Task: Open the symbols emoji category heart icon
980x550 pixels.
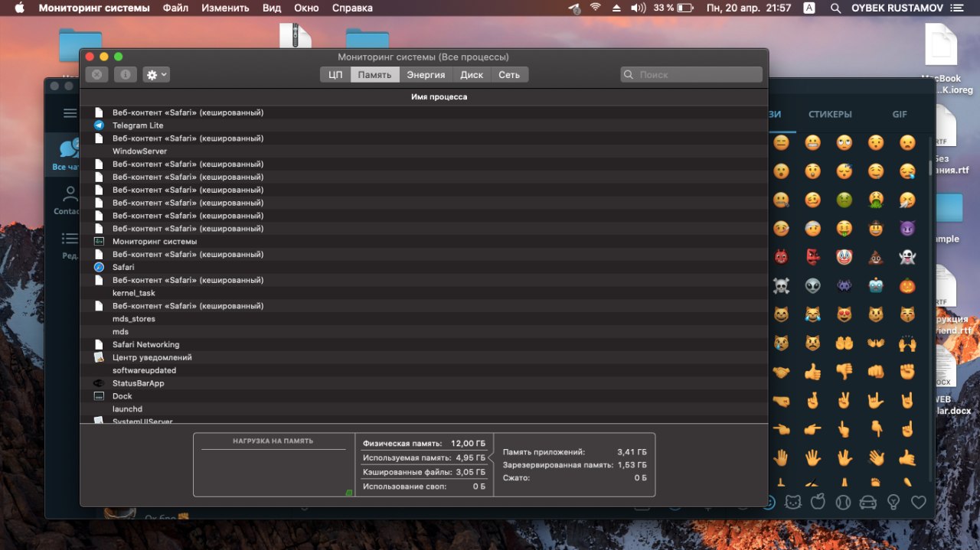Action: pyautogui.click(x=918, y=503)
